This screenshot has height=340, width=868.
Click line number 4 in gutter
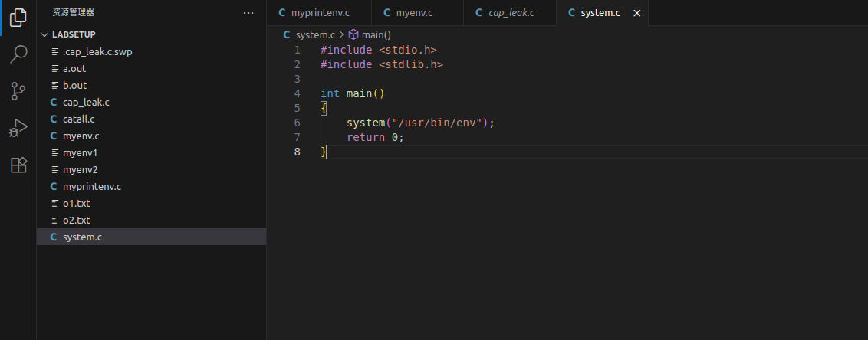(298, 93)
